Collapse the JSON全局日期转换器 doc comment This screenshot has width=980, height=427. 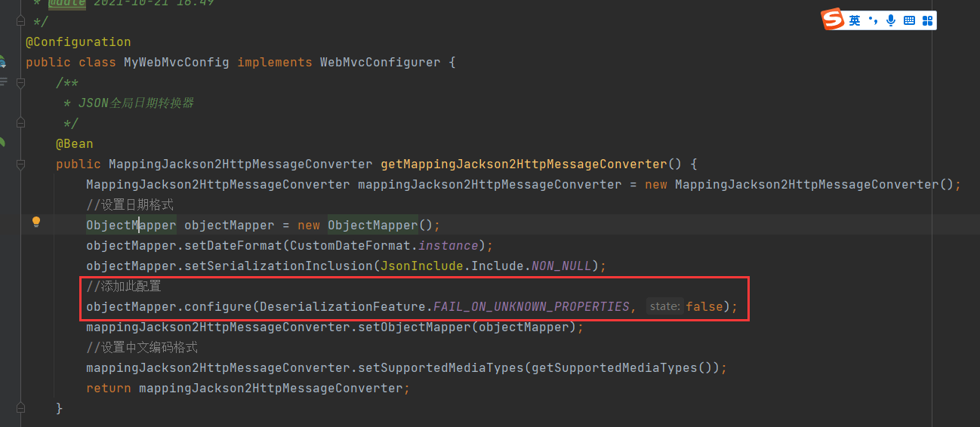click(x=22, y=83)
